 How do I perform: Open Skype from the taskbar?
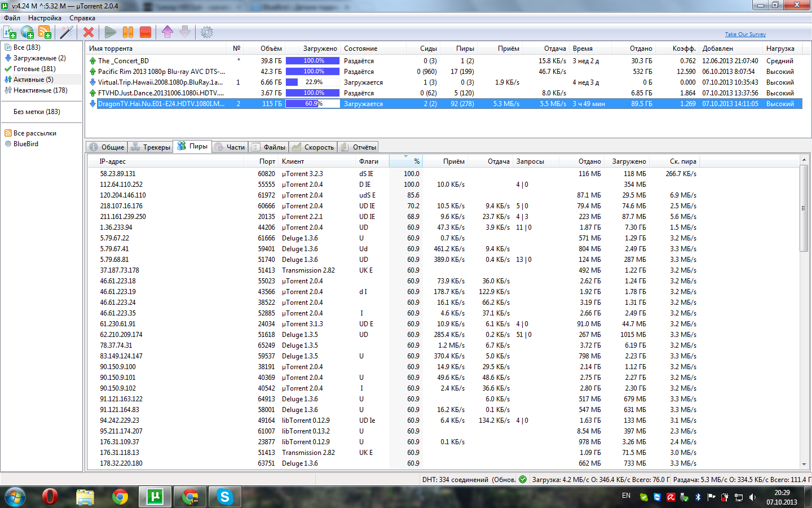pyautogui.click(x=225, y=497)
